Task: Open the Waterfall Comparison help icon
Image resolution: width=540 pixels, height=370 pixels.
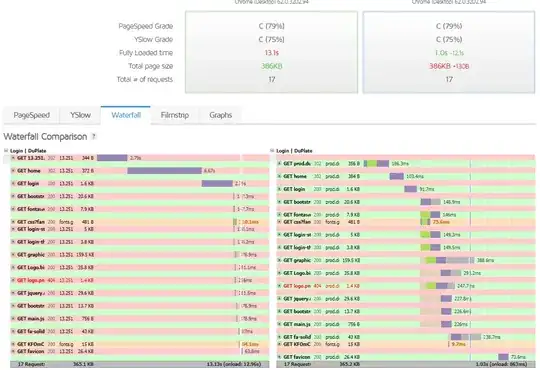Action: click(x=93, y=137)
